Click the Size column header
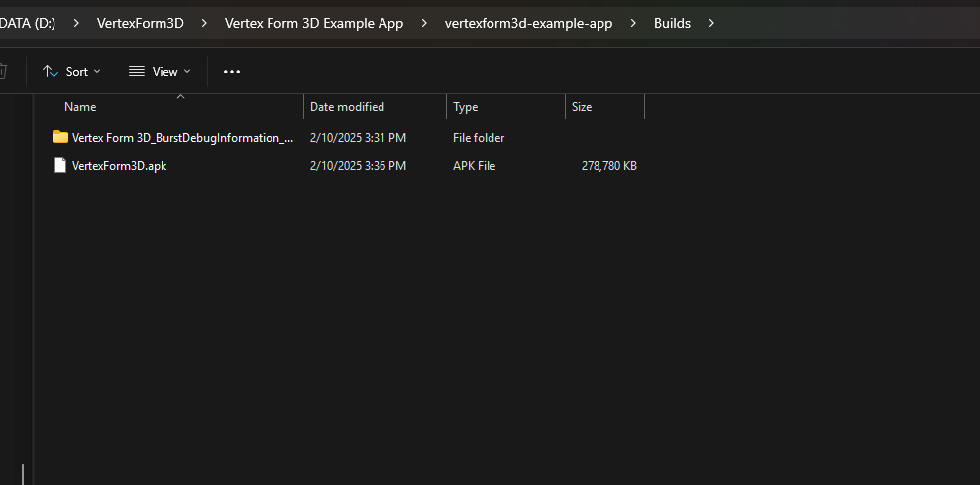The height and width of the screenshot is (485, 980). pyautogui.click(x=582, y=107)
